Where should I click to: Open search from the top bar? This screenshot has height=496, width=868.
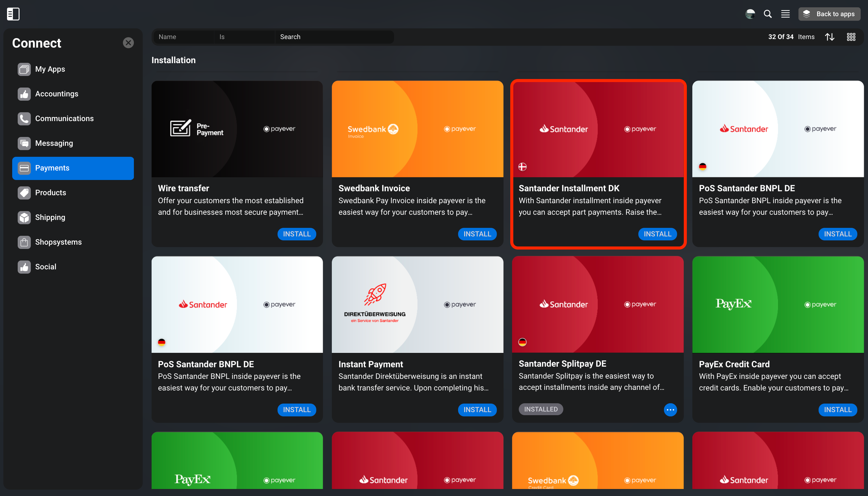[768, 14]
